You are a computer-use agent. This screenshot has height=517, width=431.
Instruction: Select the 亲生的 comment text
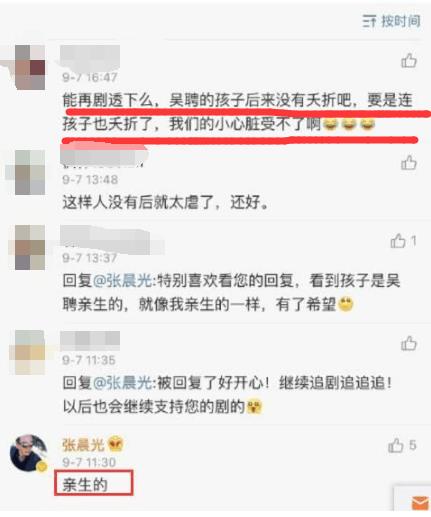coord(85,484)
